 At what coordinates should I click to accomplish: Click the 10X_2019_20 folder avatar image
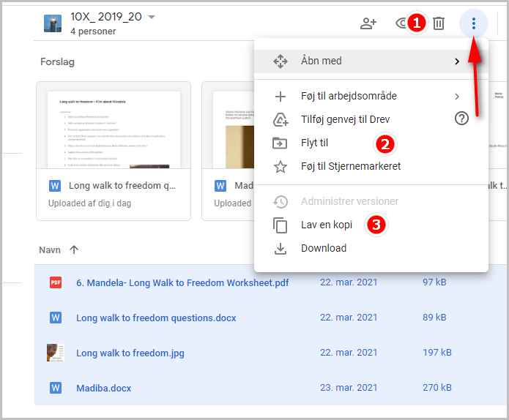click(53, 23)
